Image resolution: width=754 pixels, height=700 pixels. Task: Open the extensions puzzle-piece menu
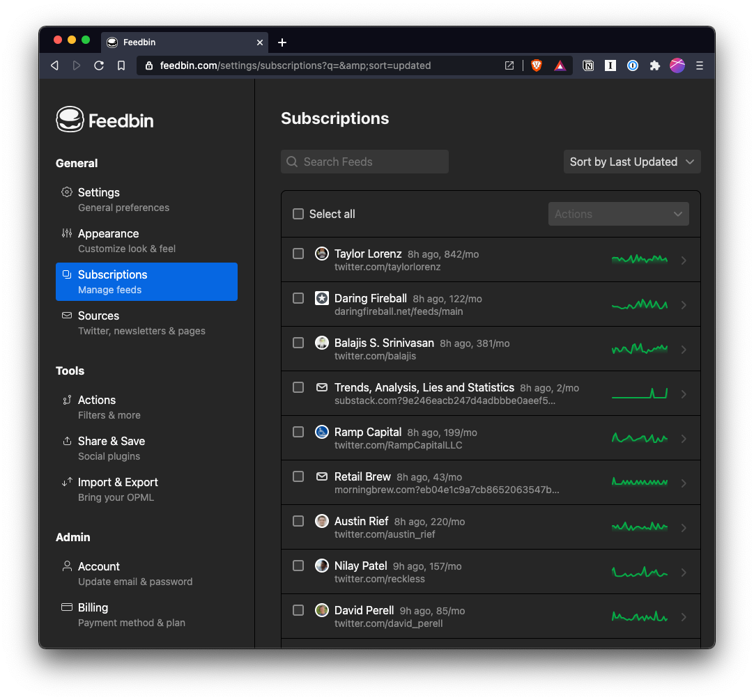(654, 65)
